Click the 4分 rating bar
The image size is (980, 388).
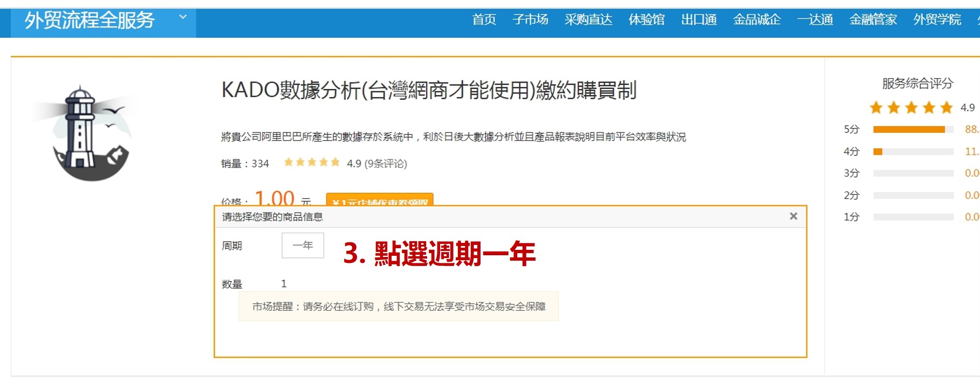point(913,152)
